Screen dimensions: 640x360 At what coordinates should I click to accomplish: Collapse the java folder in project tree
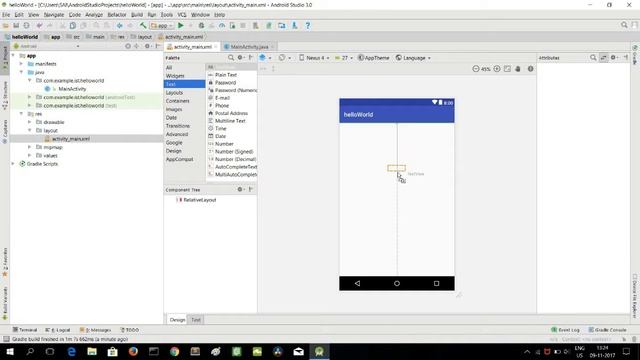click(22, 72)
